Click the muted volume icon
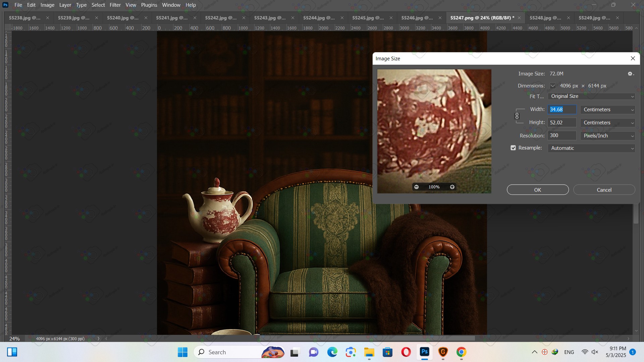 595,352
